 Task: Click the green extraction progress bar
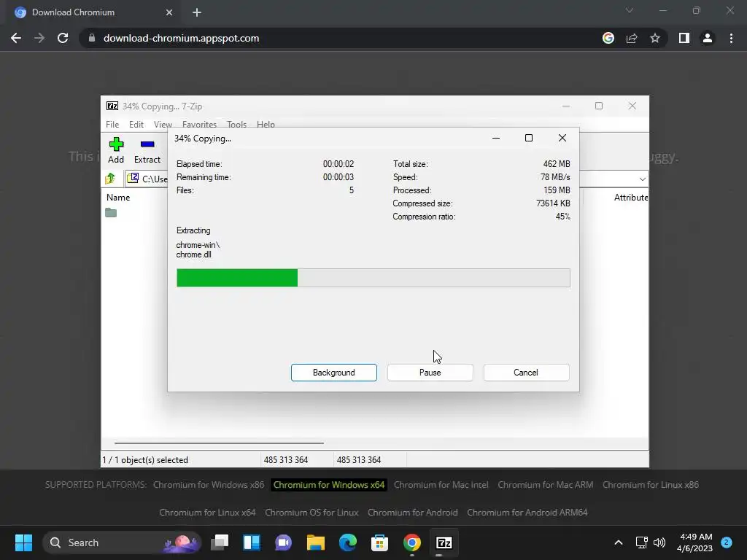pyautogui.click(x=373, y=278)
